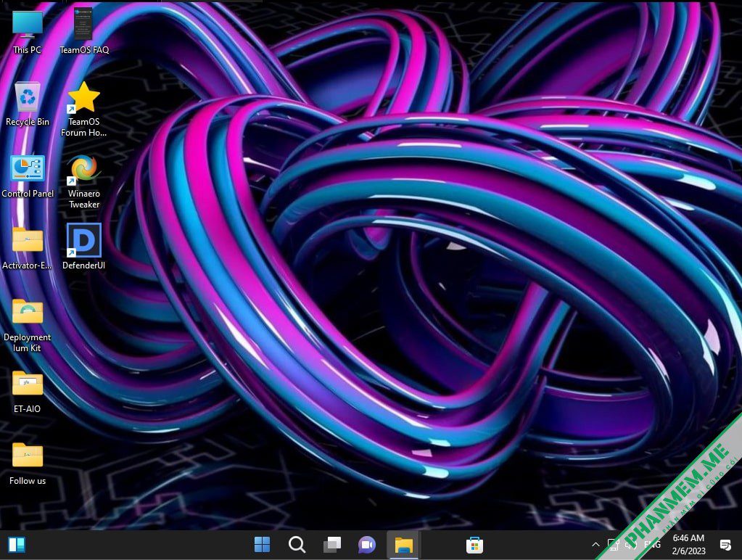Select the Follow us folder

pos(28,464)
